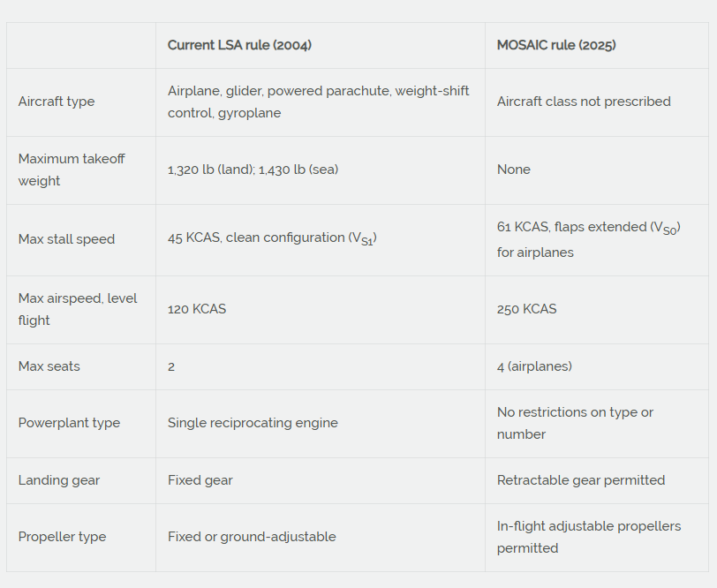The width and height of the screenshot is (717, 588).
Task: Click the 'None' weight cell
Action: [x=514, y=170]
